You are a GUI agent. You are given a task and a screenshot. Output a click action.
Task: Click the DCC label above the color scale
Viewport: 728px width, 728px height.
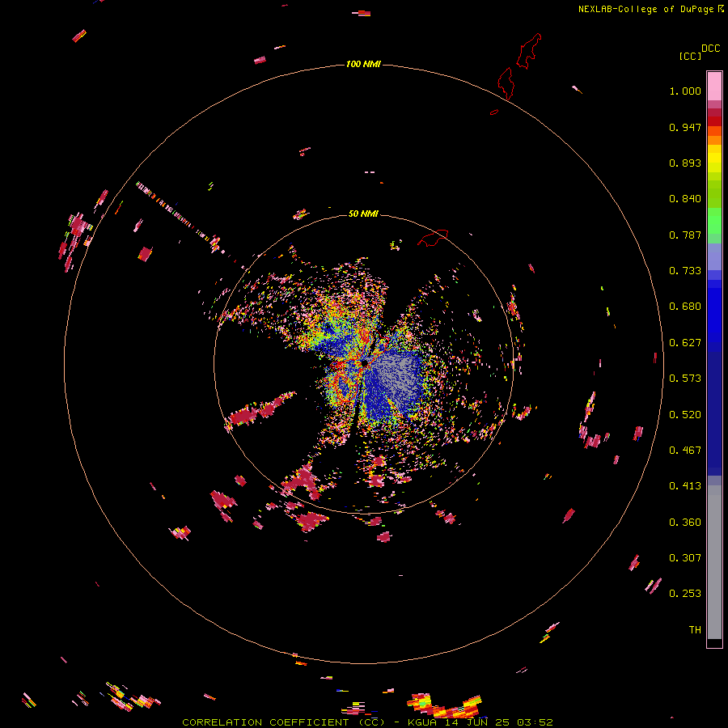pos(711,49)
